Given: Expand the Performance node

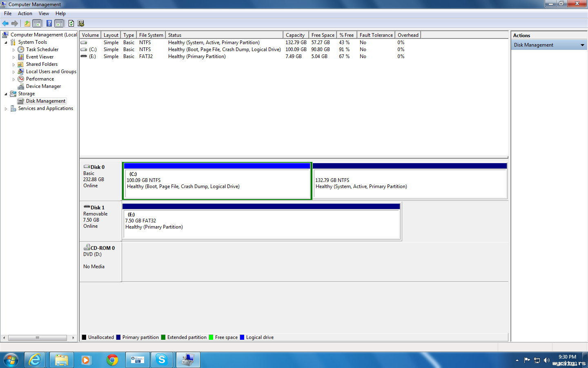Looking at the screenshot, I should (13, 79).
